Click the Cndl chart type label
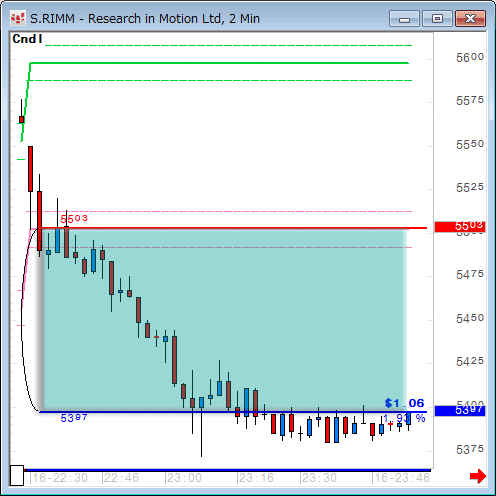This screenshot has height=496, width=496. (x=27, y=39)
